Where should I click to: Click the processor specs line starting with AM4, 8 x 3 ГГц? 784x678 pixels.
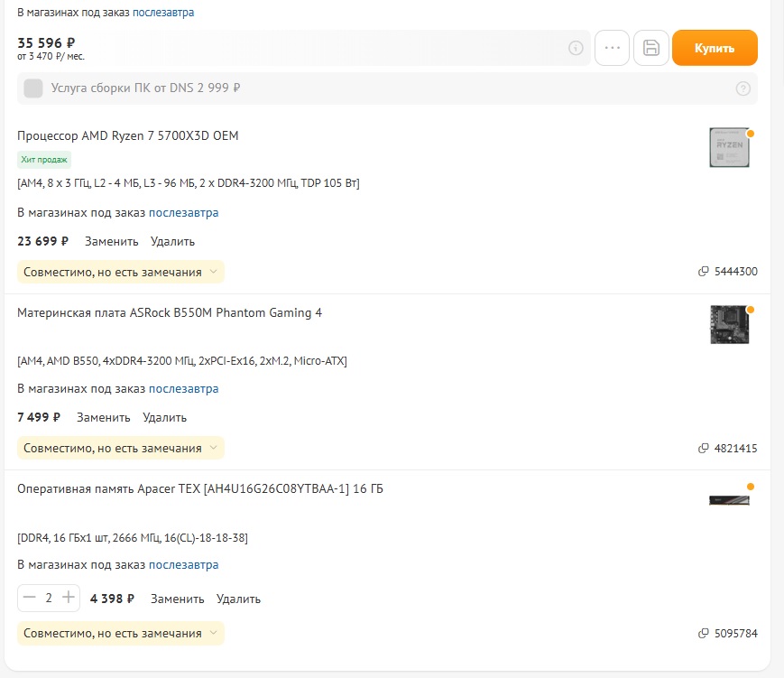(189, 183)
